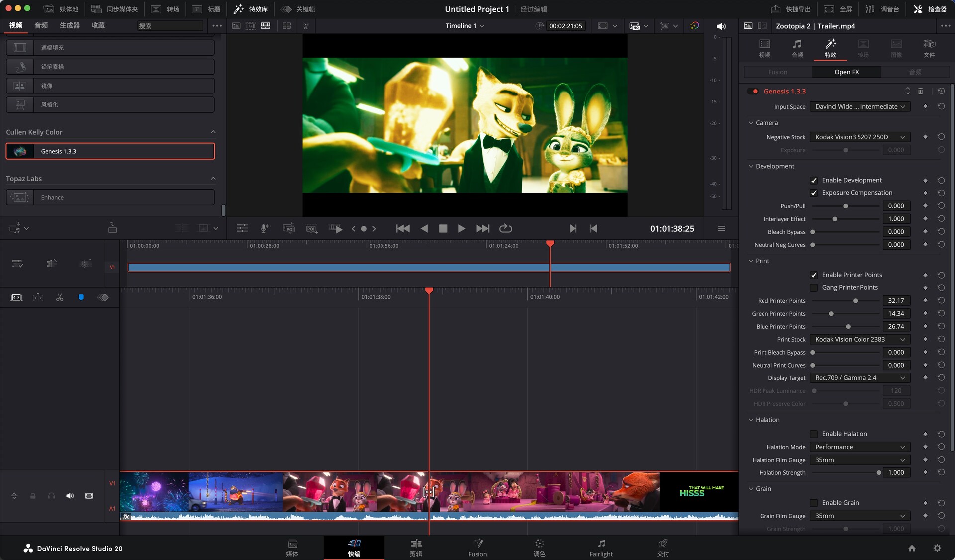Uncheck Exposure Compensation
This screenshot has width=955, height=560.
tap(814, 193)
